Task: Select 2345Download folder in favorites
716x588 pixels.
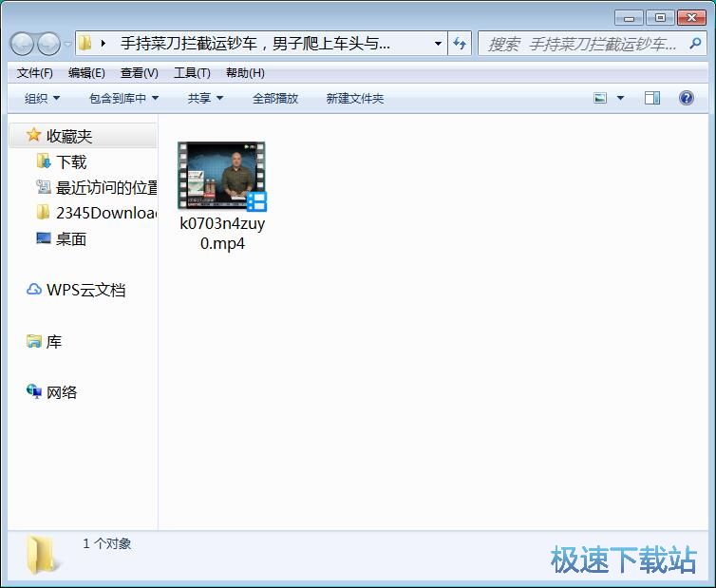Action: [x=106, y=213]
